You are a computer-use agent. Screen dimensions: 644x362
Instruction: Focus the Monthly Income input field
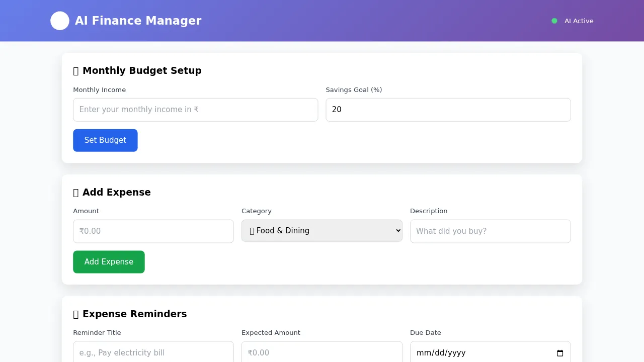[x=195, y=110]
